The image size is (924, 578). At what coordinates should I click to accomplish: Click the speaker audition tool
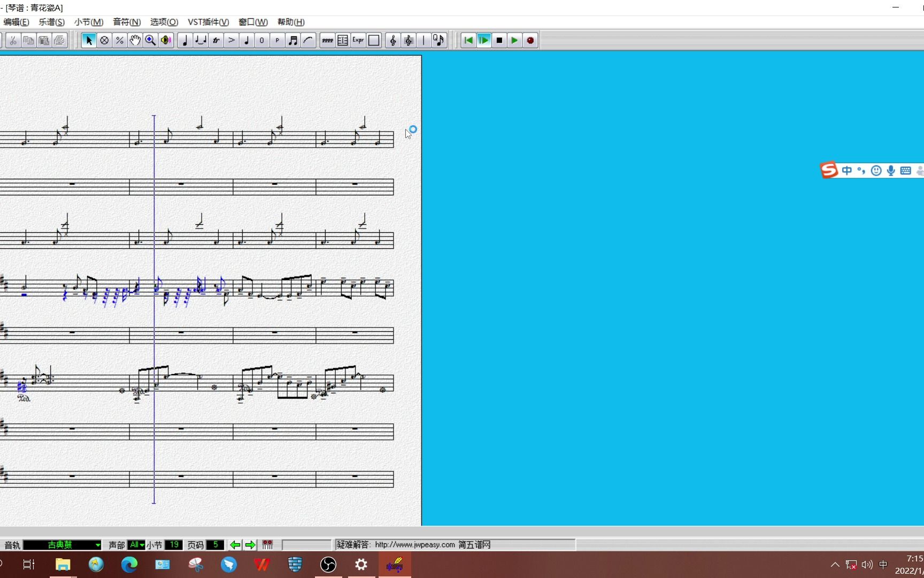(166, 40)
